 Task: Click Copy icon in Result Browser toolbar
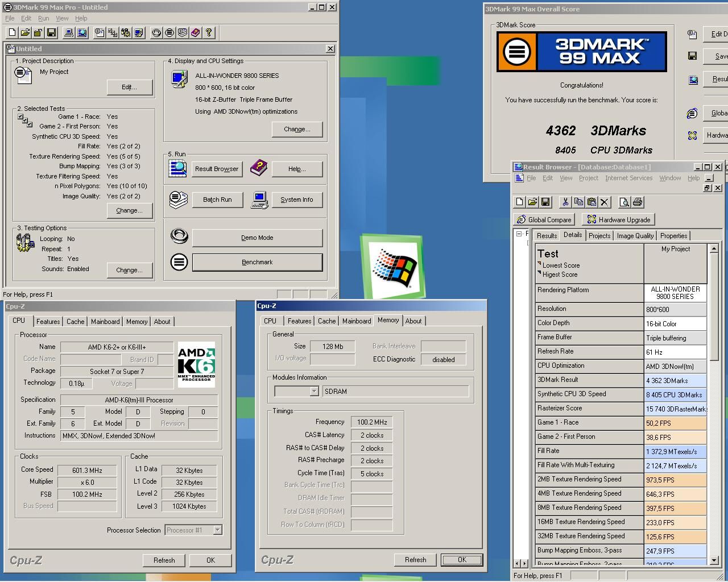578,202
